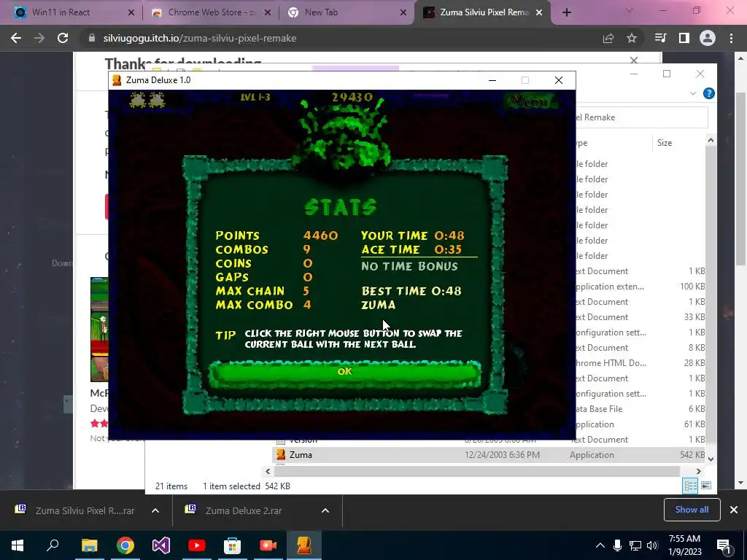
Task: Open Chrome profile avatar
Action: (708, 38)
